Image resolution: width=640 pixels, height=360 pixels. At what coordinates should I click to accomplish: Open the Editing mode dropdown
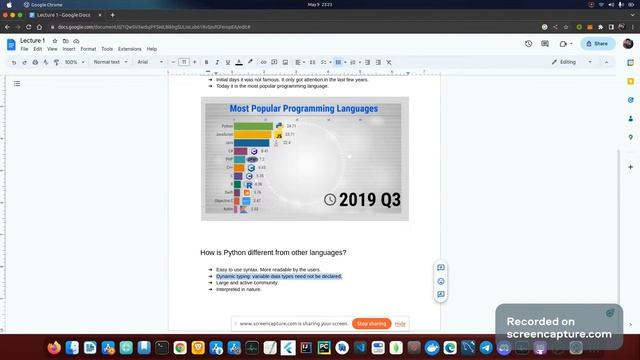[571, 62]
